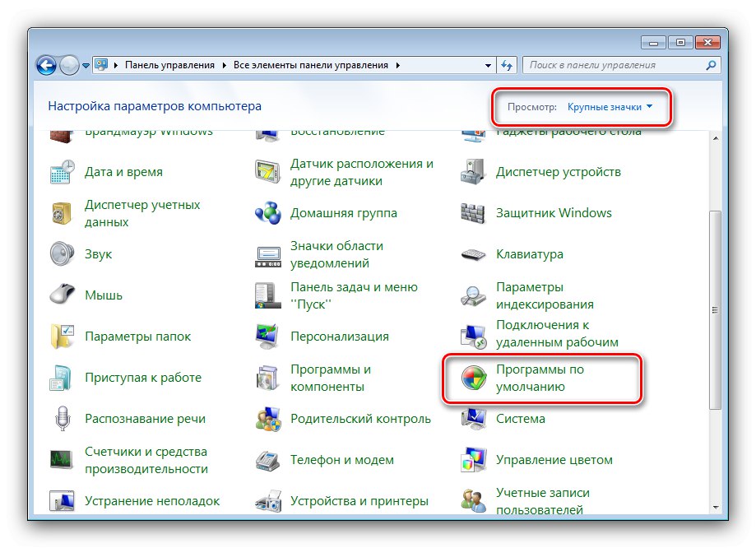
Task: Click the Защитник Windows wall icon
Action: (x=472, y=213)
